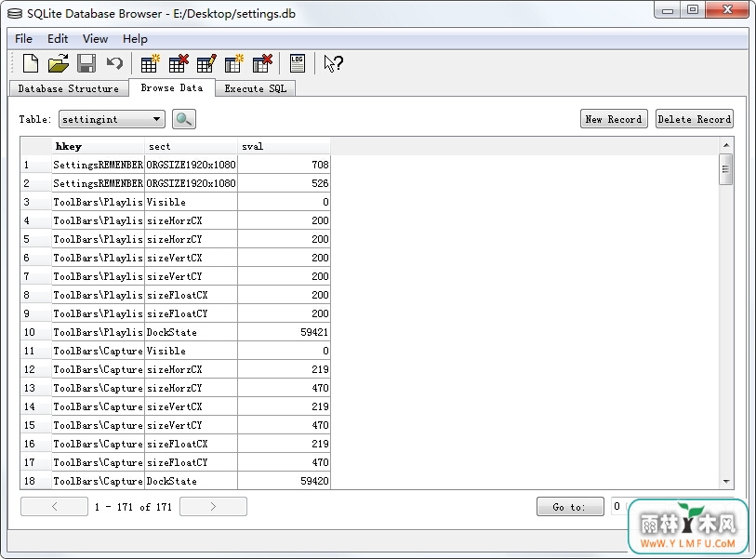Image resolution: width=756 pixels, height=559 pixels.
Task: Open a database with the folder icon
Action: click(59, 63)
